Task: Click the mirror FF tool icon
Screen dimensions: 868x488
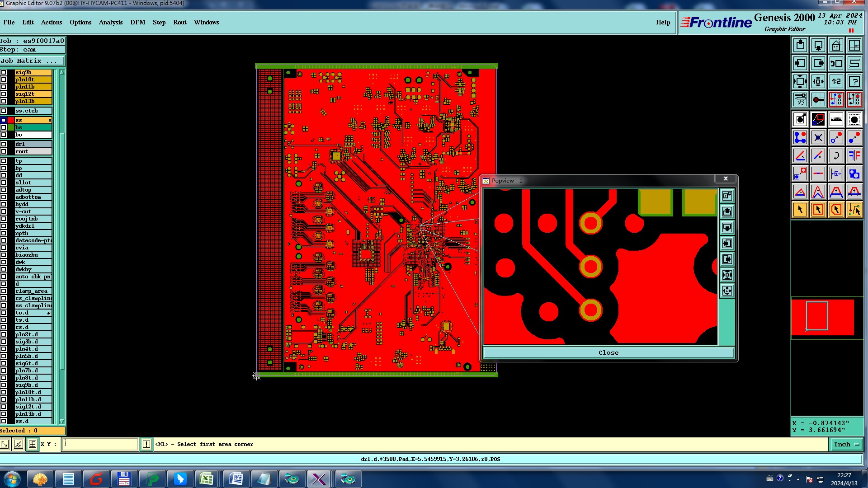Action: pos(854,155)
